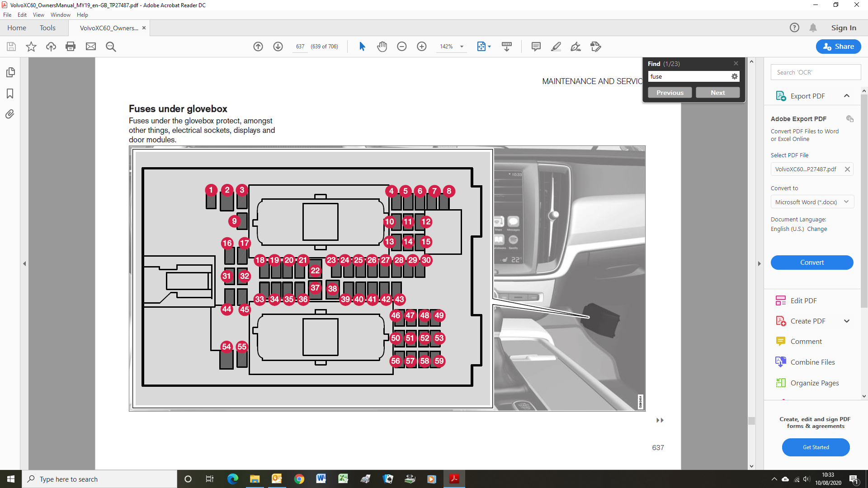Image resolution: width=868 pixels, height=488 pixels.
Task: Open notifications bell
Action: tap(813, 28)
